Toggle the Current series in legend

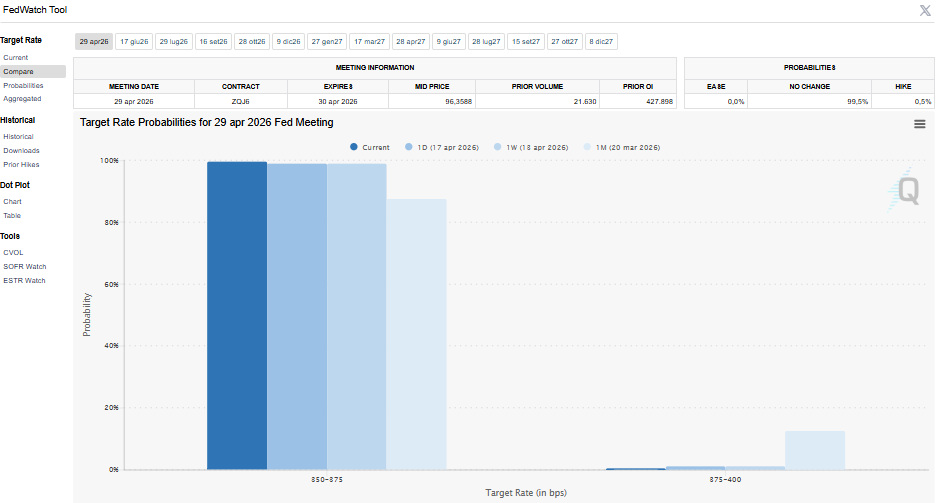pyautogui.click(x=370, y=147)
